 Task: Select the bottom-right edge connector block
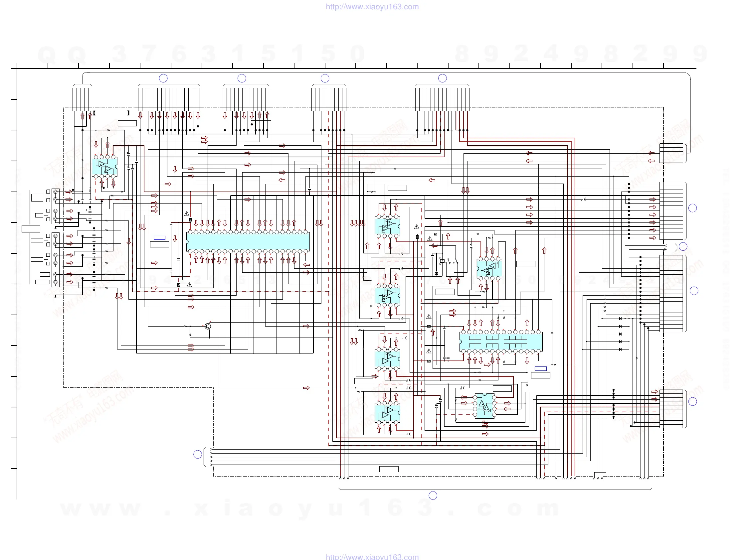[x=671, y=409]
